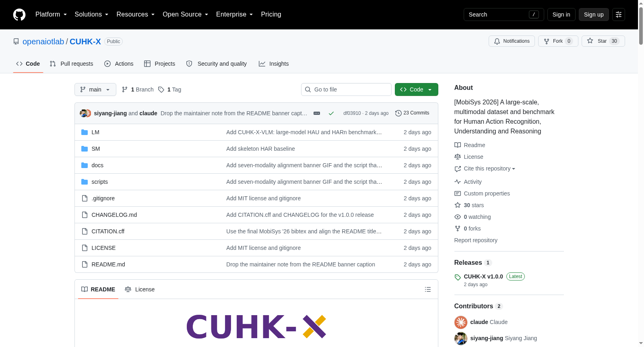The height and width of the screenshot is (347, 644).
Task: View the 23 Commits history
Action: [412, 113]
